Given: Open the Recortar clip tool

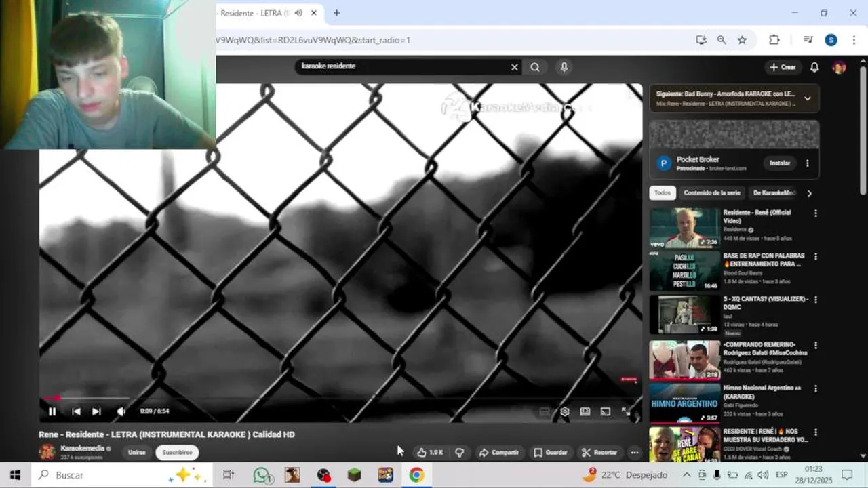Looking at the screenshot, I should (599, 452).
